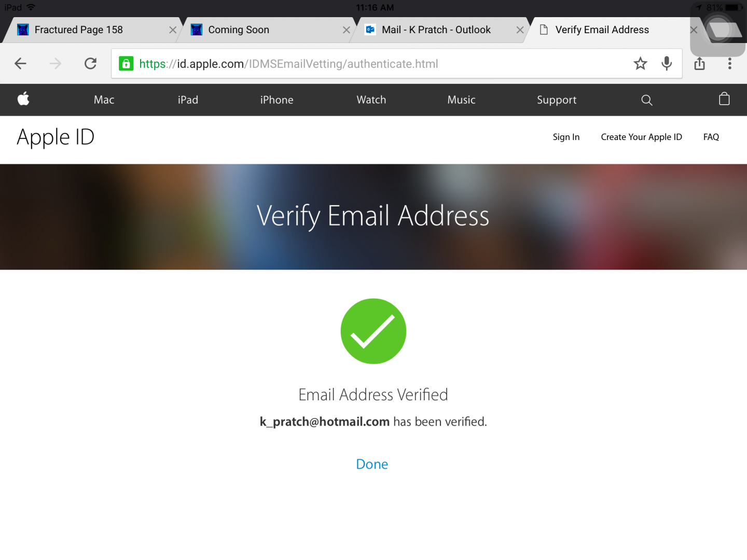Viewport: 747px width, 560px height.
Task: Select Create Your Apple ID
Action: click(641, 137)
